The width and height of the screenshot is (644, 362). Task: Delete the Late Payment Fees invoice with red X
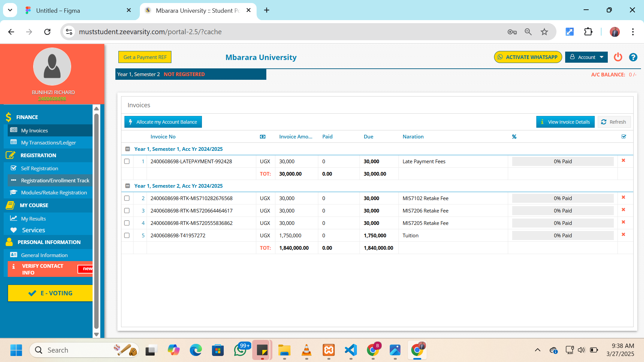(x=623, y=161)
